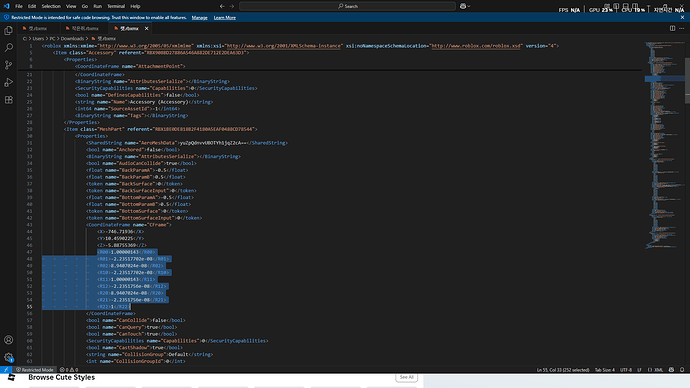The height and width of the screenshot is (388, 690).
Task: Click the Learn More link in the banner
Action: 224,18
